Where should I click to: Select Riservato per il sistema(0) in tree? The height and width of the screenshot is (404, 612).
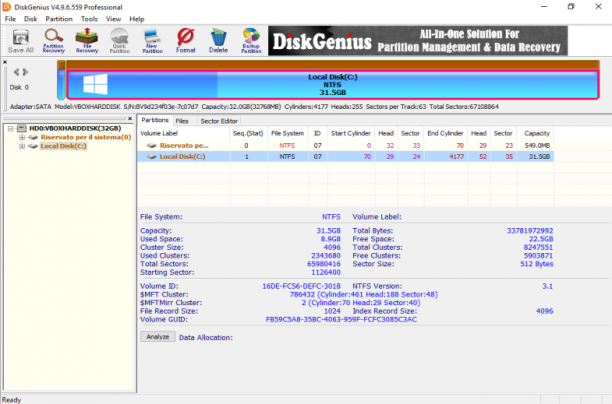(86, 137)
